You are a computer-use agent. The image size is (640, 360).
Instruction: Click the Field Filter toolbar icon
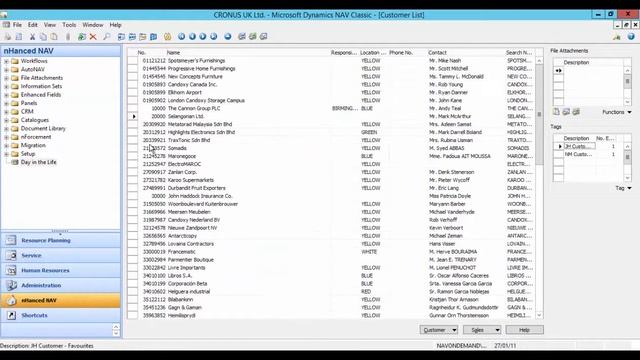point(121,37)
